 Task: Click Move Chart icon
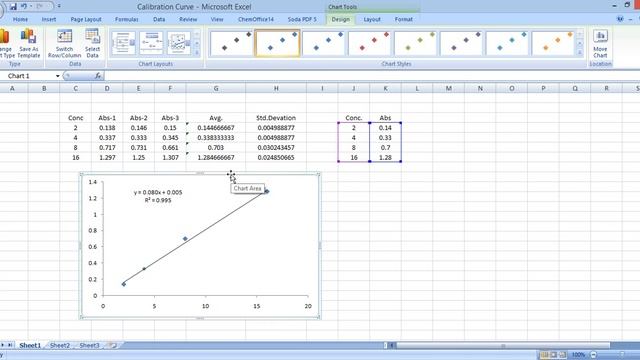pyautogui.click(x=600, y=44)
